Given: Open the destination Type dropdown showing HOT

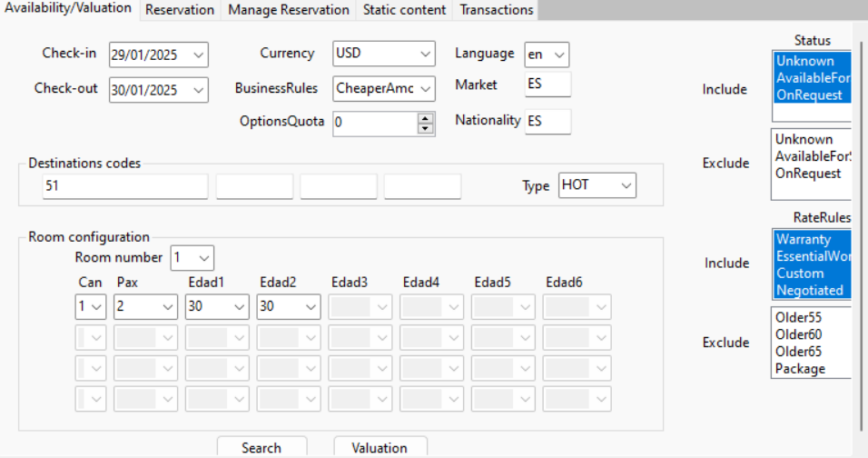Looking at the screenshot, I should pyautogui.click(x=626, y=185).
